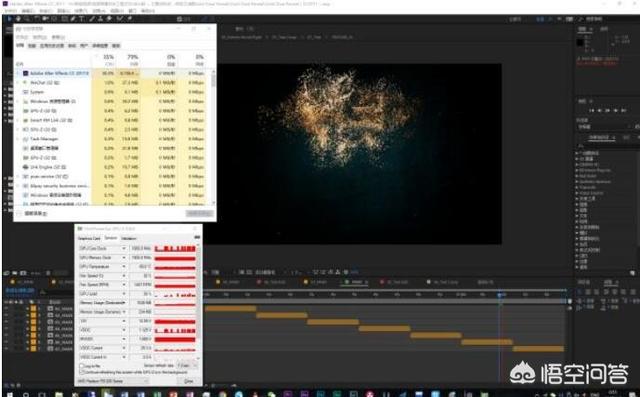Viewport: 640px width, 397px height.
Task: Select the Unified Camera tool in After Effects
Action: tap(45, 19)
